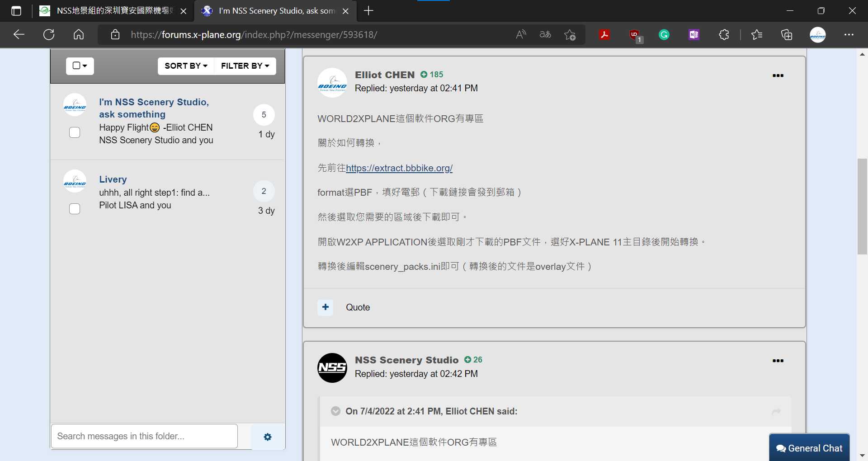Open the Collections panel
The width and height of the screenshot is (868, 461).
(x=787, y=35)
